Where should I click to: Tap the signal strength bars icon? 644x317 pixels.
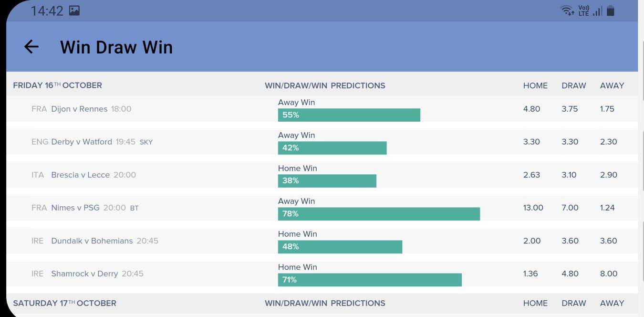click(x=597, y=11)
